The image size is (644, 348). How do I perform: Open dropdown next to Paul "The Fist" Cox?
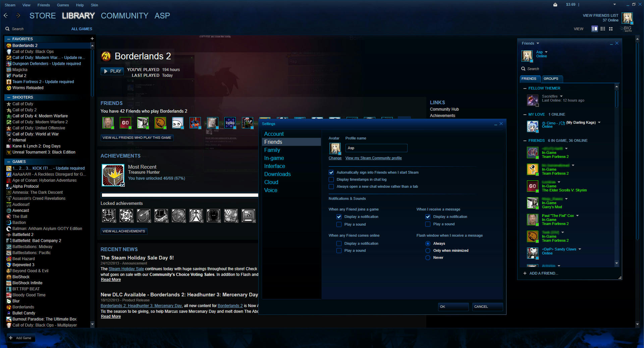[577, 216]
